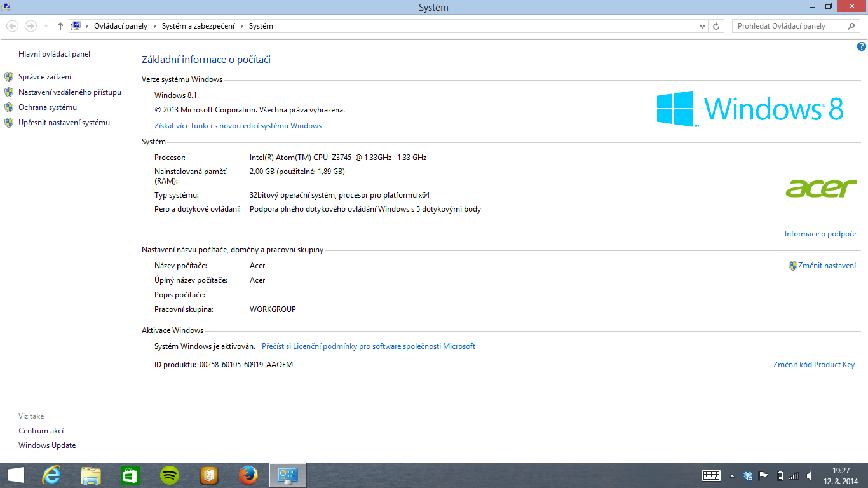Open the Start button on the taskbar
The width and height of the screenshot is (868, 488).
(16, 475)
